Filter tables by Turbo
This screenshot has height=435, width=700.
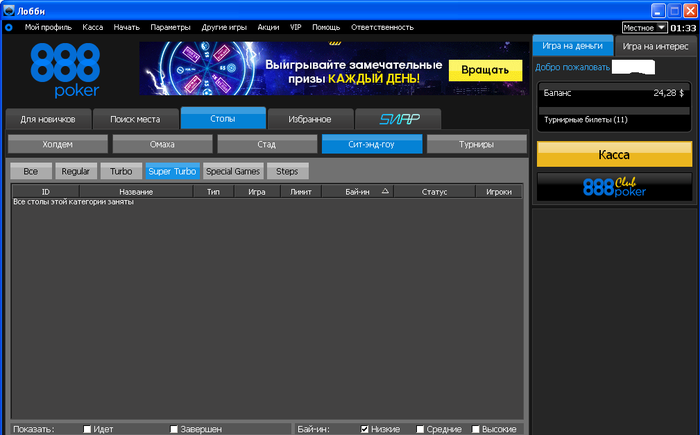point(121,171)
